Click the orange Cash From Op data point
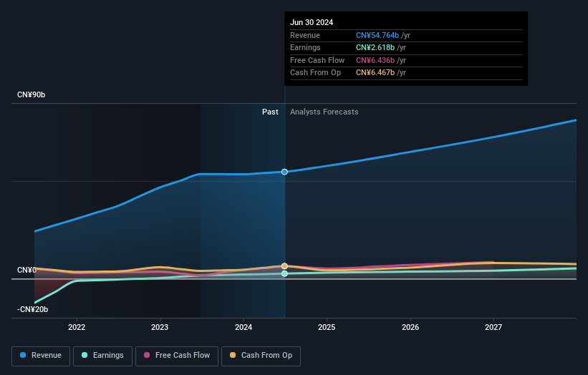 click(x=284, y=266)
